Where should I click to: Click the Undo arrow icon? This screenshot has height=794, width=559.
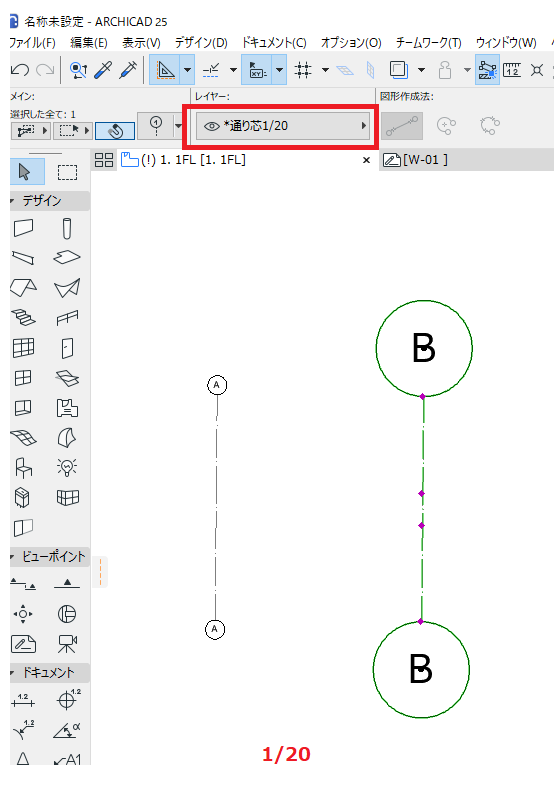(x=20, y=70)
